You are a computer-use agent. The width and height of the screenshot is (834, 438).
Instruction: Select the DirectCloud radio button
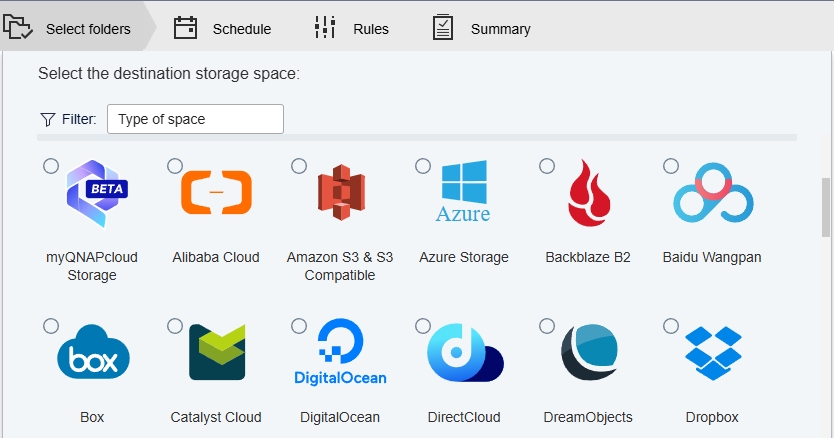point(423,326)
